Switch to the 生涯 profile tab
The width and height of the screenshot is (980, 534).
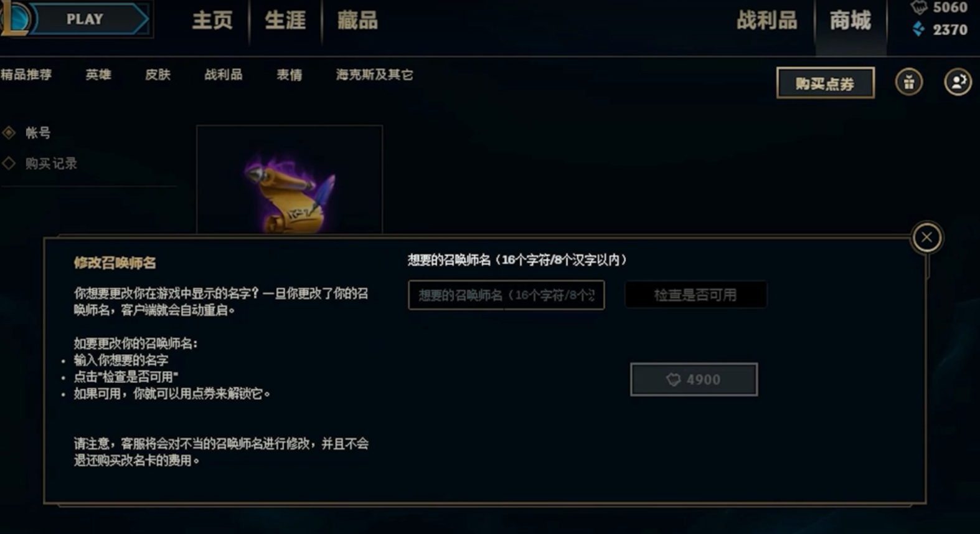click(x=285, y=21)
